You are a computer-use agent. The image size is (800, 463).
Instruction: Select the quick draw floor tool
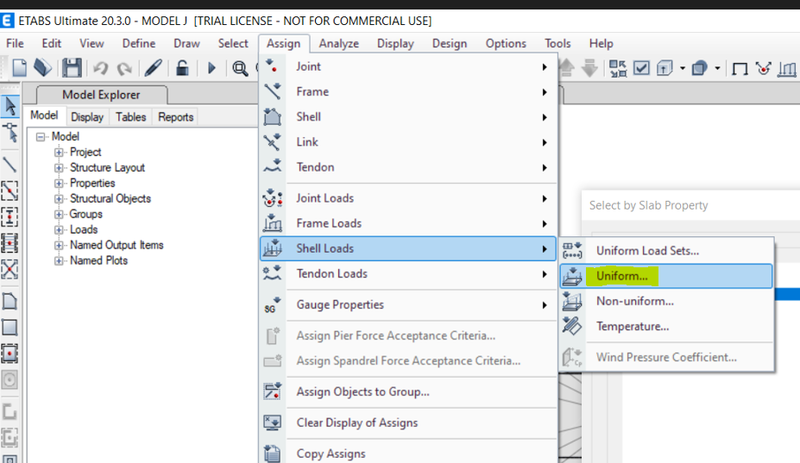coord(10,353)
